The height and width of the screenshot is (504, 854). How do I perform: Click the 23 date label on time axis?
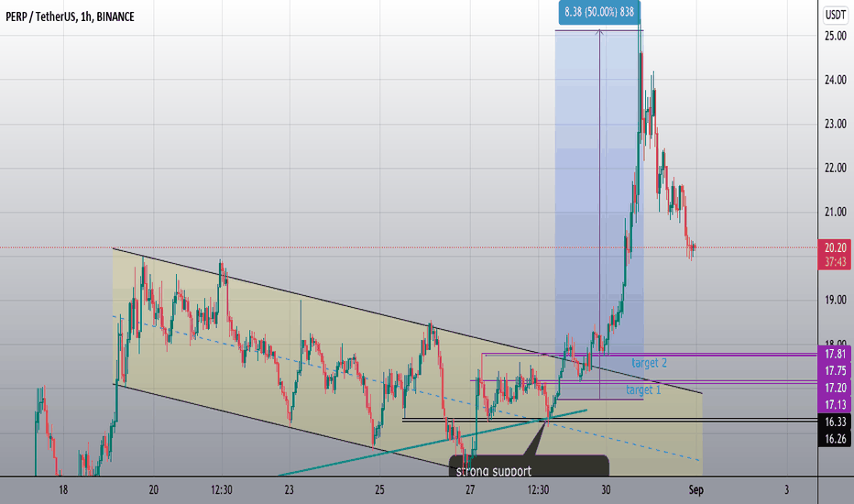point(290,490)
